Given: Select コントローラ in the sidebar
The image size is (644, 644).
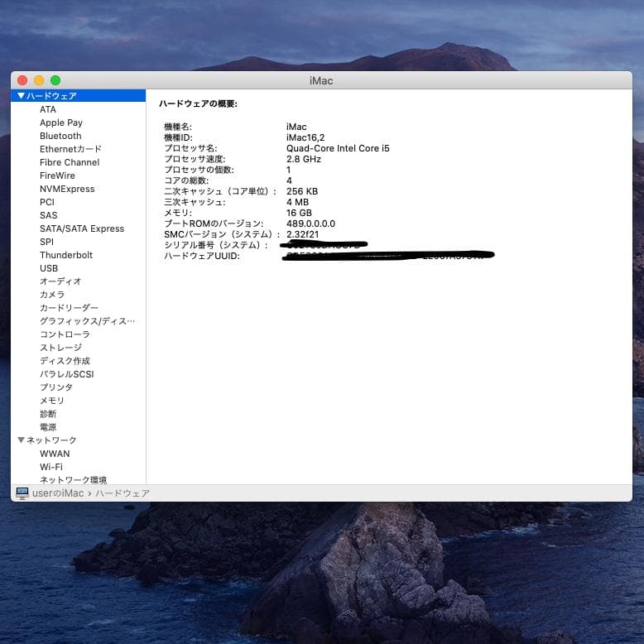Looking at the screenshot, I should (65, 334).
